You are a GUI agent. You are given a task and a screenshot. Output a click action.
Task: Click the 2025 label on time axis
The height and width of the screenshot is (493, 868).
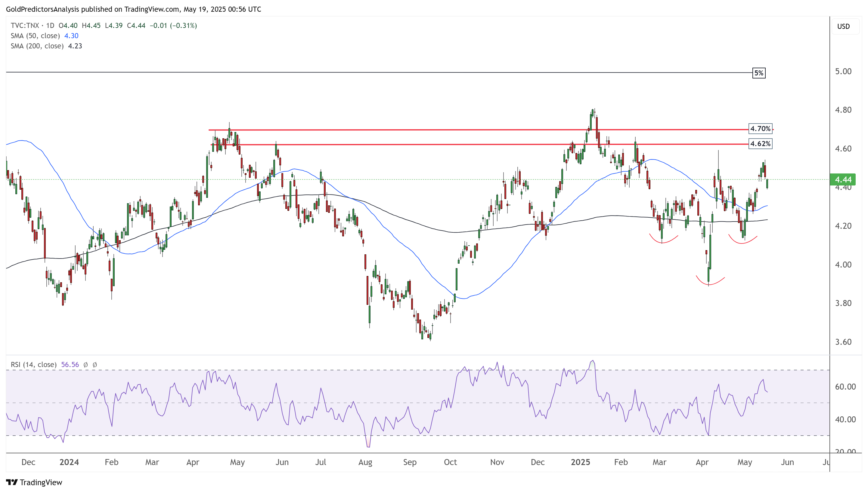point(580,462)
